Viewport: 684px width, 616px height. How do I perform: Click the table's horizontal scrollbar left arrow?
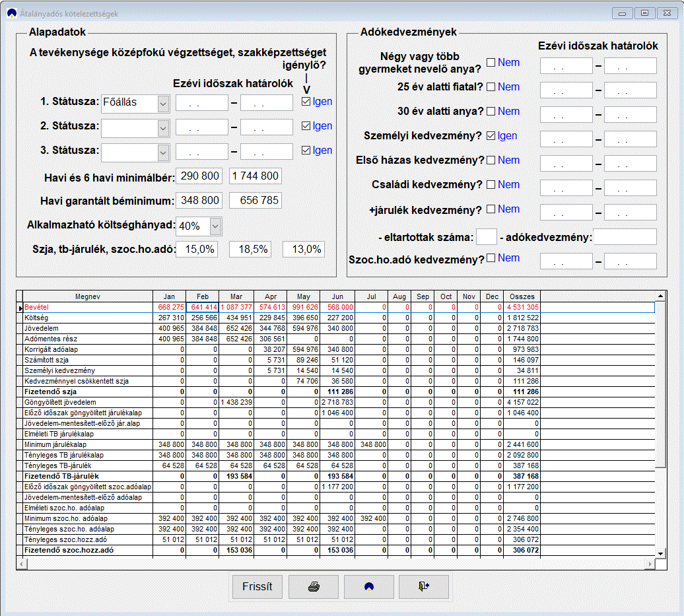pyautogui.click(x=22, y=564)
